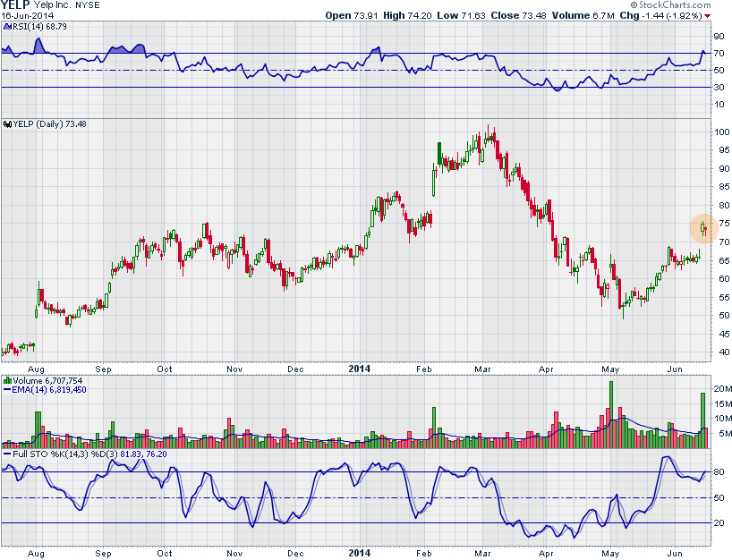Viewport: 732px width, 560px height.
Task: Click the tall green volume bar in mid-June
Action: pyautogui.click(x=702, y=420)
